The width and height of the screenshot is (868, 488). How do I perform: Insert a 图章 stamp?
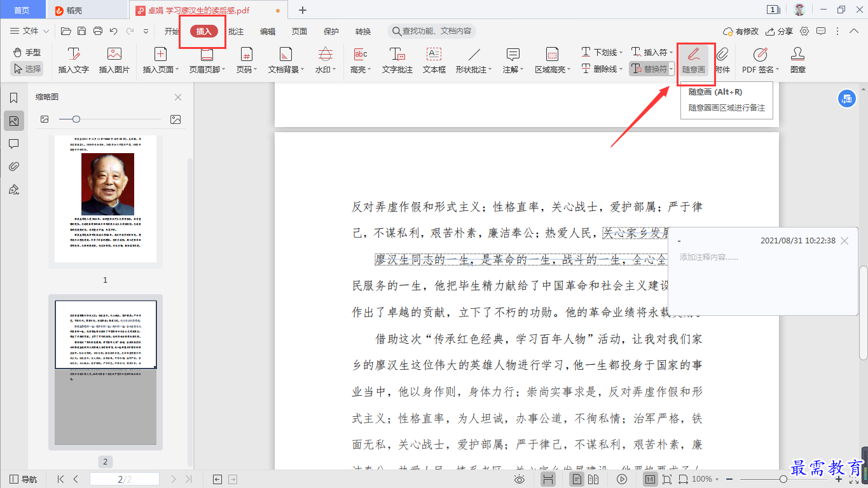(798, 60)
